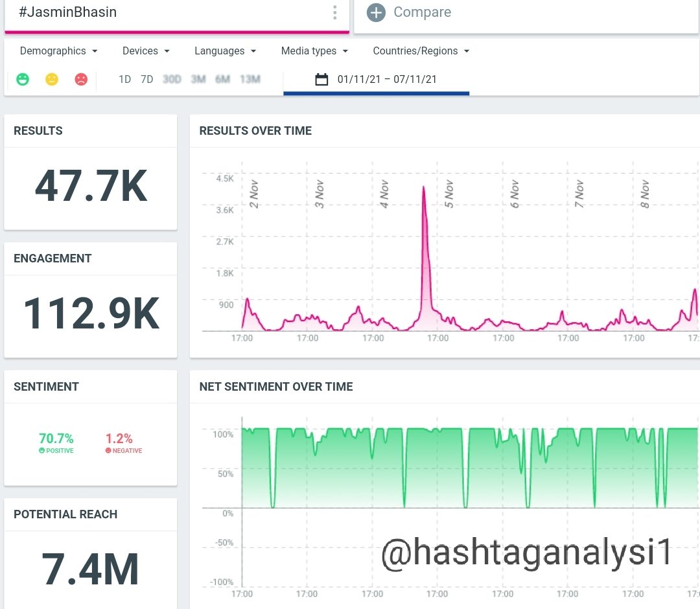Filter by negative red sad face
The width and height of the screenshot is (700, 609).
[81, 80]
